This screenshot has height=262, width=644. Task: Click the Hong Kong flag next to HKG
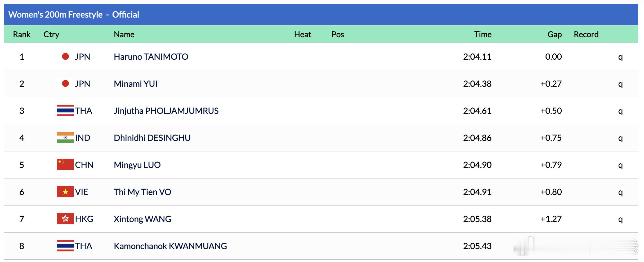[65, 219]
